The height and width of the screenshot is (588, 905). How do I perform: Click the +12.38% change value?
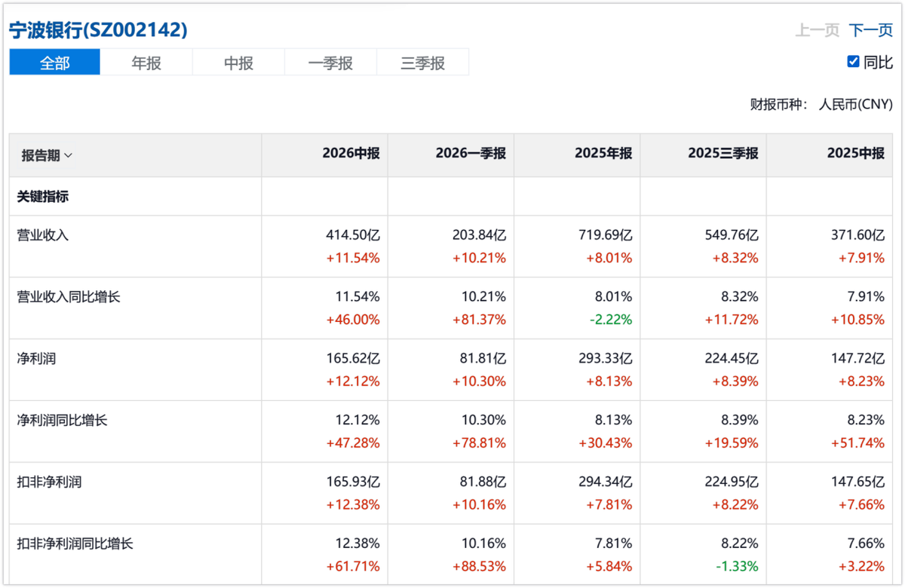(353, 504)
